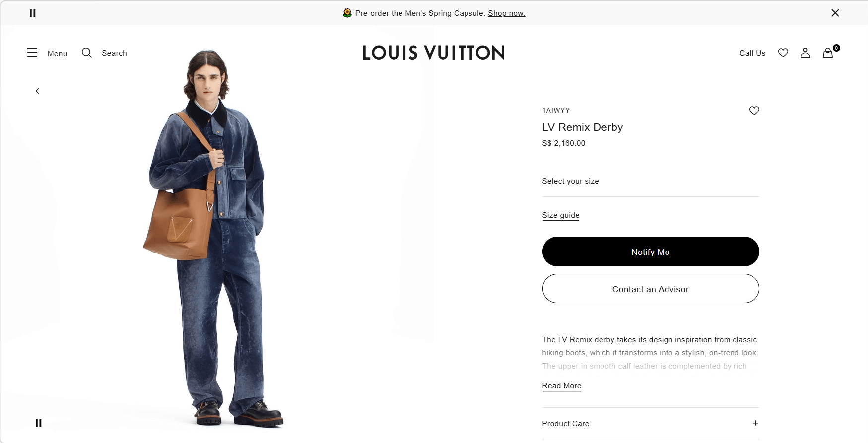The height and width of the screenshot is (443, 868).
Task: Add LV Remix Derby to wishlist
Action: (754, 111)
